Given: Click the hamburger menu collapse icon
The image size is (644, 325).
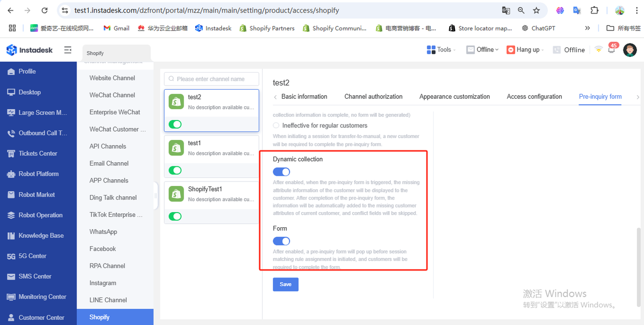Looking at the screenshot, I should (x=68, y=50).
